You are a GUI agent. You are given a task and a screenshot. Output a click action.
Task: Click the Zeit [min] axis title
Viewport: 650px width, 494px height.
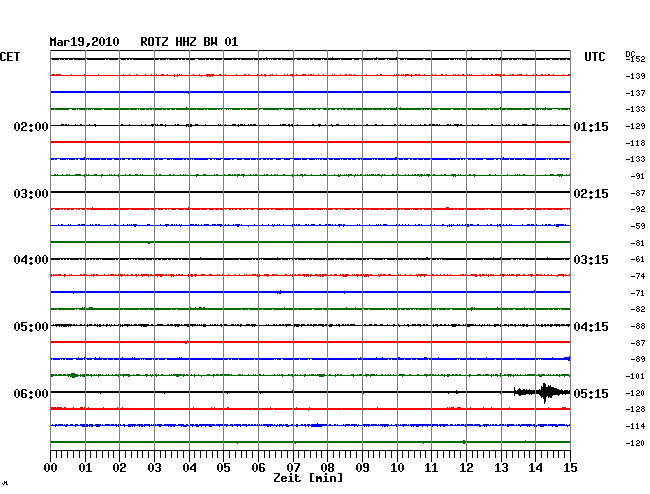coord(308,478)
